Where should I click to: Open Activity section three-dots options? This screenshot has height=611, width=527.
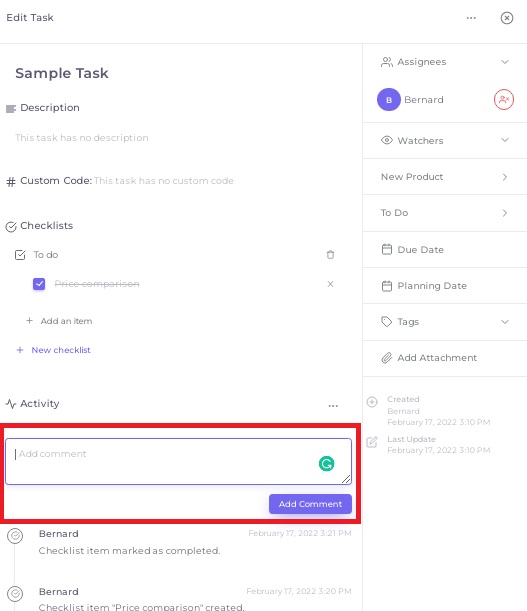(333, 406)
